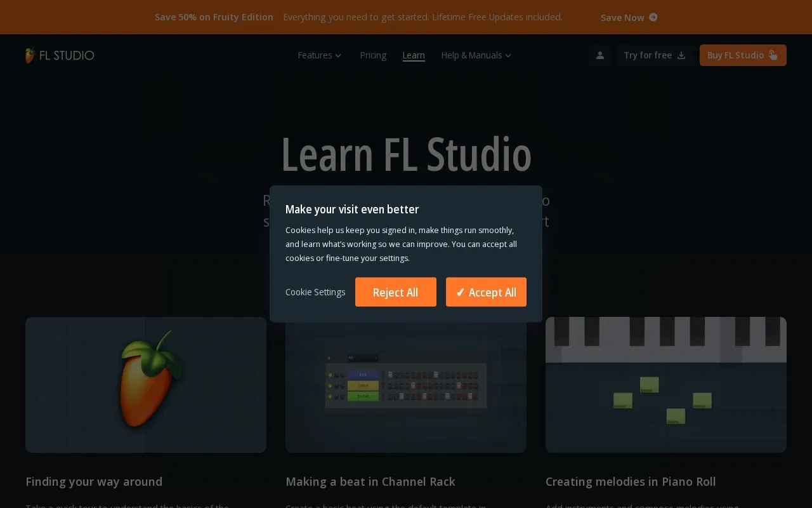812x508 pixels.
Task: Open Cookie Settings
Action: (315, 292)
